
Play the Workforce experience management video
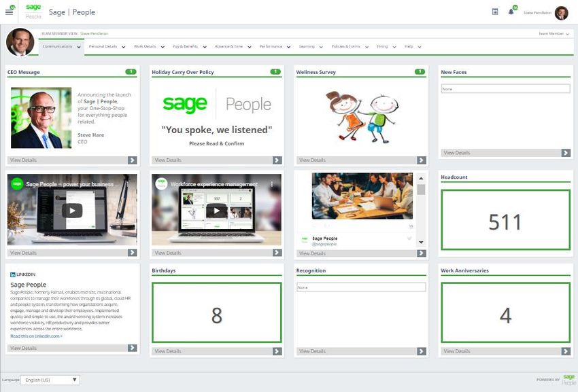pos(216,211)
